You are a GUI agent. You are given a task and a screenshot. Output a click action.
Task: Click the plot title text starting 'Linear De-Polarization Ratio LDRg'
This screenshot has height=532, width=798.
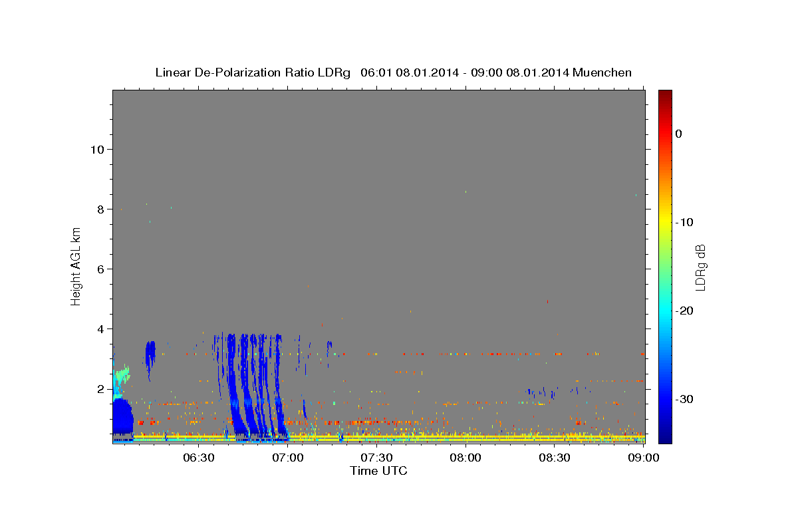pyautogui.click(x=393, y=72)
